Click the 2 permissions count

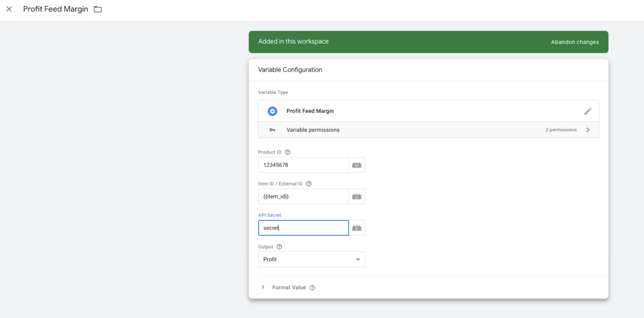pyautogui.click(x=561, y=130)
